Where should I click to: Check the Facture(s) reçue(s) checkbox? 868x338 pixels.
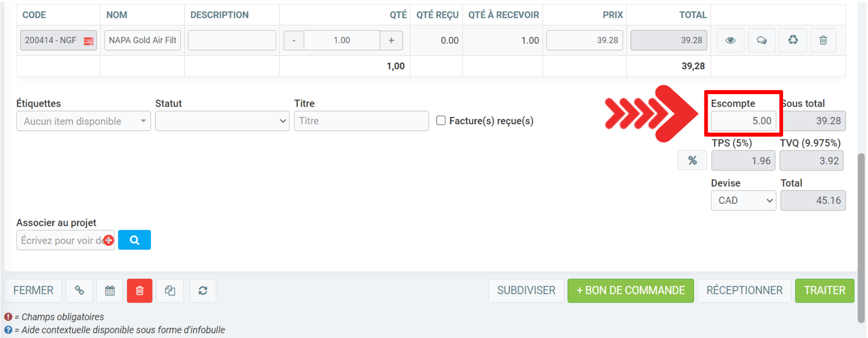(x=441, y=121)
